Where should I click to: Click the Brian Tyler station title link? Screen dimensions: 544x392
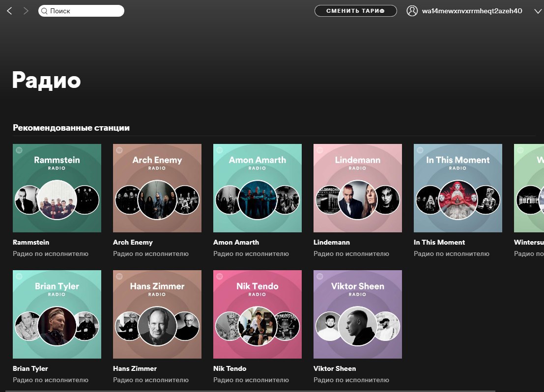point(30,368)
